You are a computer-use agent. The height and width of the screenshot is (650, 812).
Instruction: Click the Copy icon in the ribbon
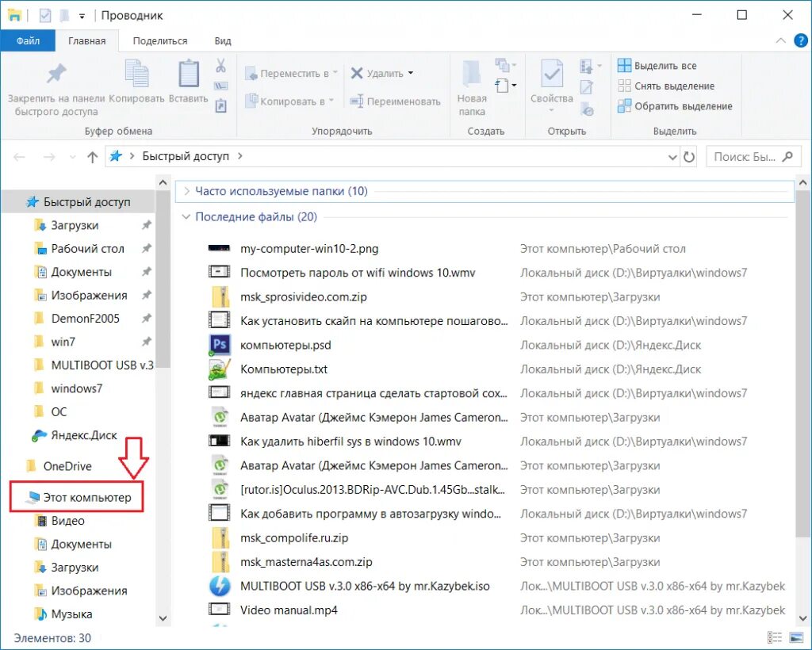pyautogui.click(x=136, y=74)
